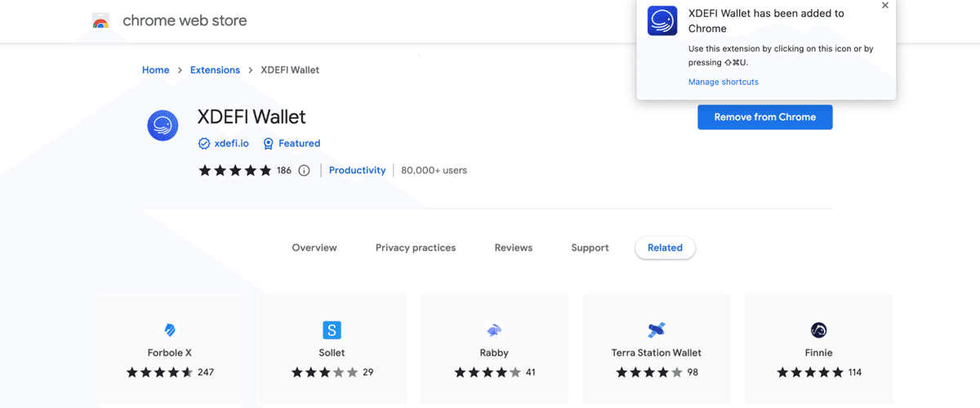
Task: Click the five-star rating of XDEFI Wallet
Action: click(x=235, y=170)
